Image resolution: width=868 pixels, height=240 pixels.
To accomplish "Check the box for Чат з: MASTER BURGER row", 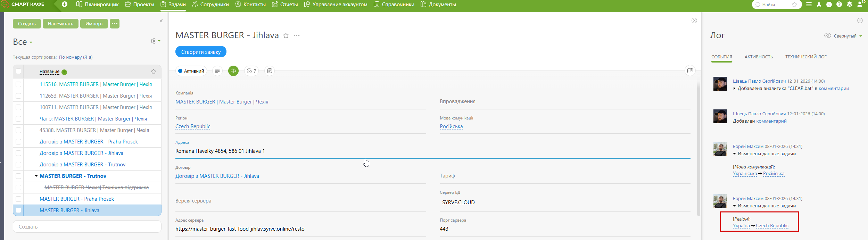I will (18, 119).
